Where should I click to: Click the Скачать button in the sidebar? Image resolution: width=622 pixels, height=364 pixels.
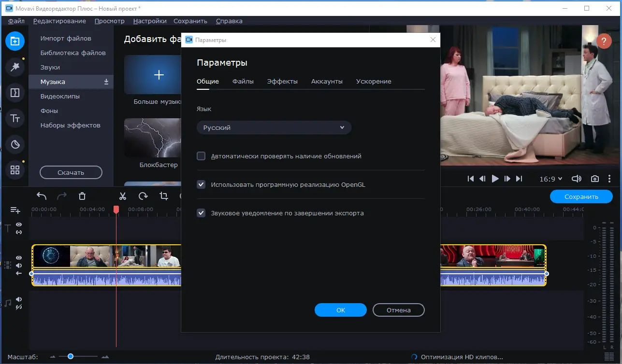tap(71, 172)
